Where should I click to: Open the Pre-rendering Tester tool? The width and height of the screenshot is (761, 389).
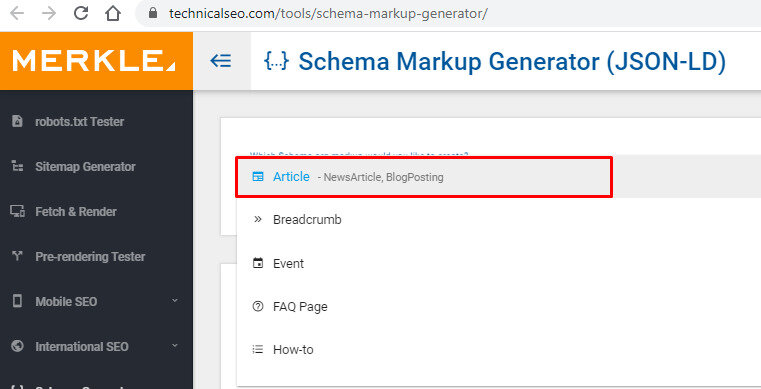pyautogui.click(x=90, y=257)
